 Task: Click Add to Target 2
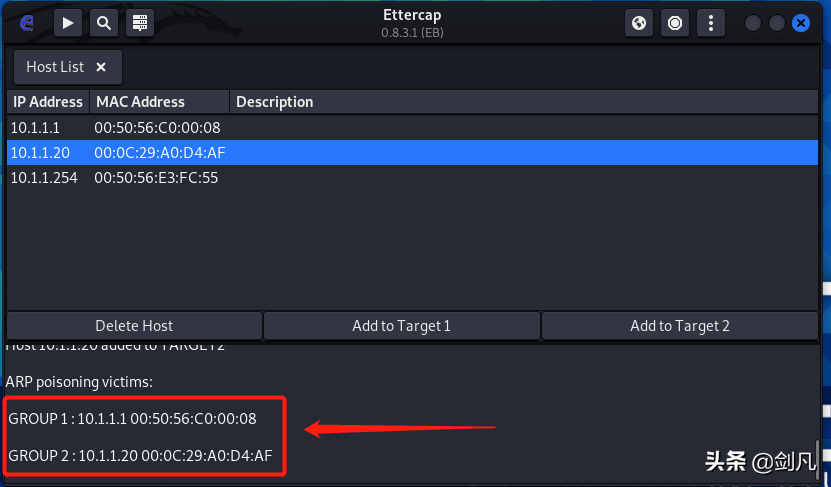[680, 325]
